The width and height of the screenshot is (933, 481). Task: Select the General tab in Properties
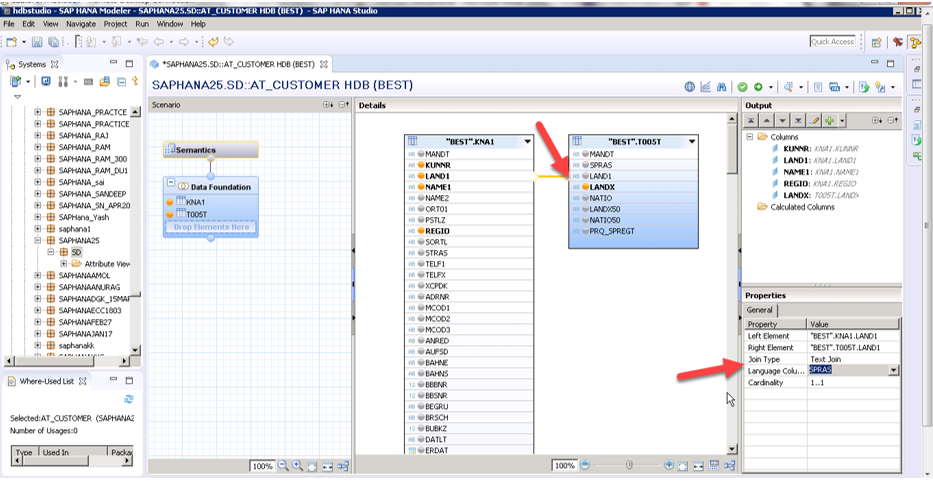tap(760, 310)
